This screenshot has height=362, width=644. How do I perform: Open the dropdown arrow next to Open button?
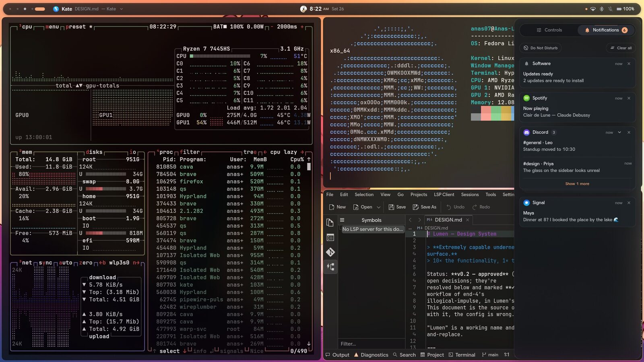coord(378,208)
